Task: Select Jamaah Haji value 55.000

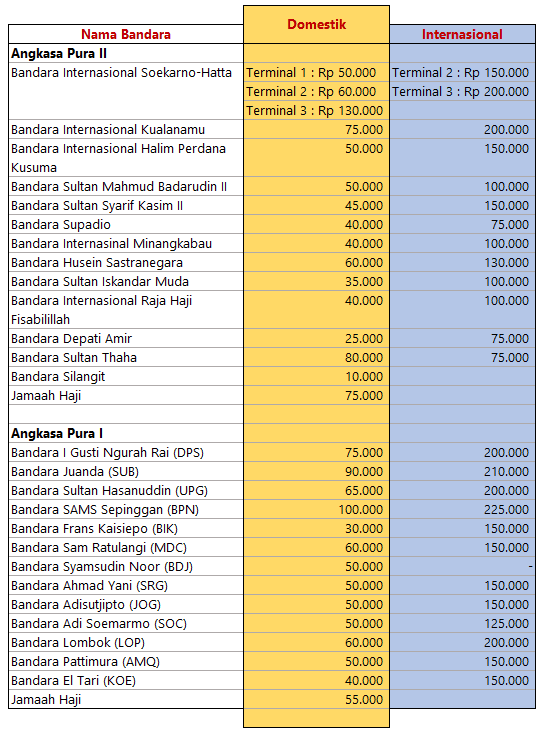Action: pos(364,700)
